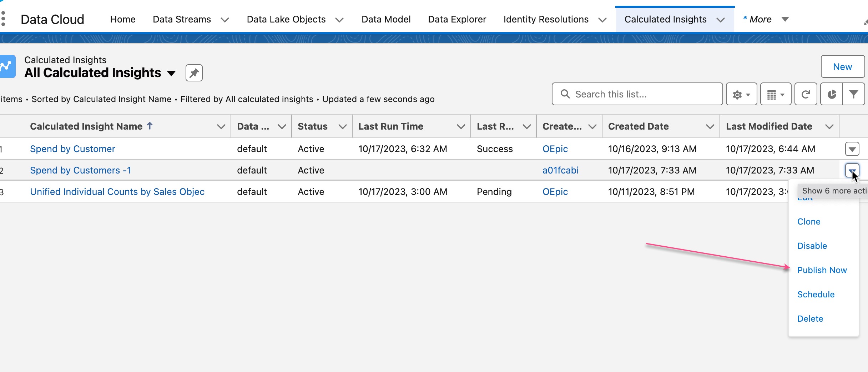Viewport: 868px width, 372px height.
Task: Expand the Data Lake Objects chevron
Action: click(x=339, y=20)
